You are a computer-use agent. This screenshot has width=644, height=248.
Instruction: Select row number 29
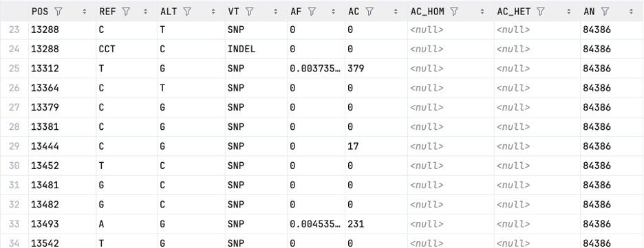[14, 146]
